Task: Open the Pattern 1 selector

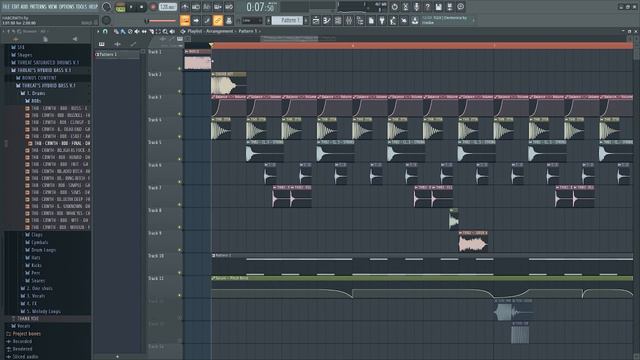Action: tap(288, 20)
